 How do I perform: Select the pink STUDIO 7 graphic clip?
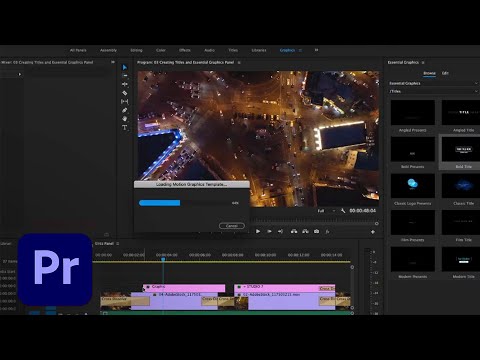pyautogui.click(x=284, y=288)
